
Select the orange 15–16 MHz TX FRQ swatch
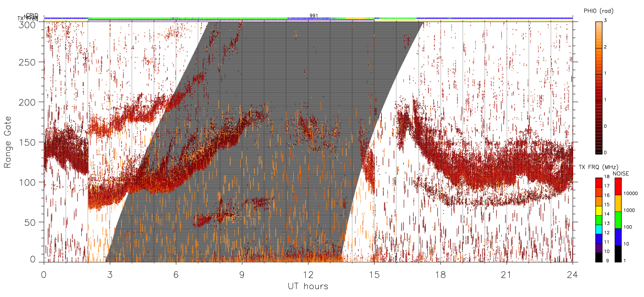click(x=599, y=201)
